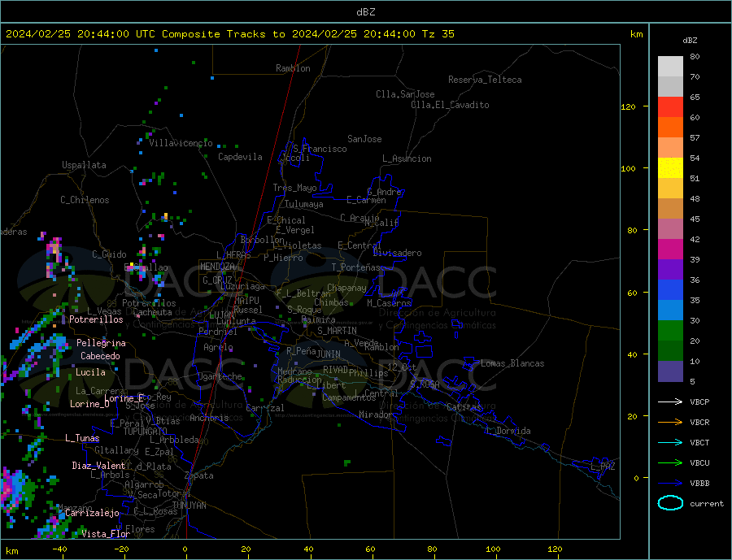This screenshot has width=732, height=560.
Task: Click the Zapata label
Action: click(x=199, y=475)
